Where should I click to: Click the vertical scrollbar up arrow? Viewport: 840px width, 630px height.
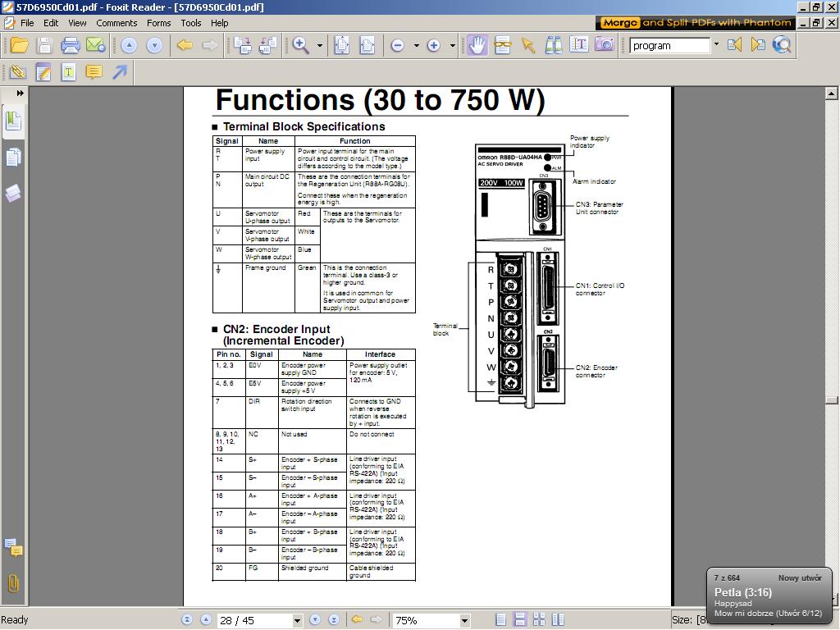(x=832, y=94)
